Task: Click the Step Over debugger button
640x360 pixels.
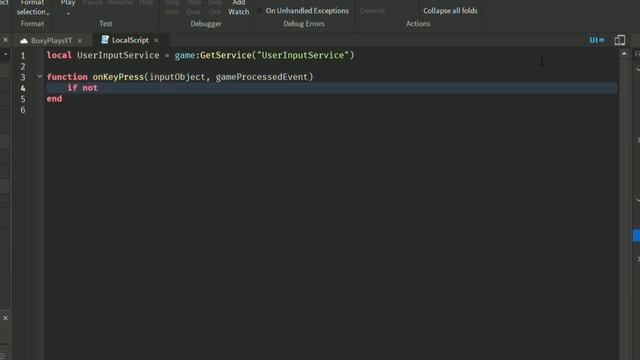Action: [x=193, y=7]
